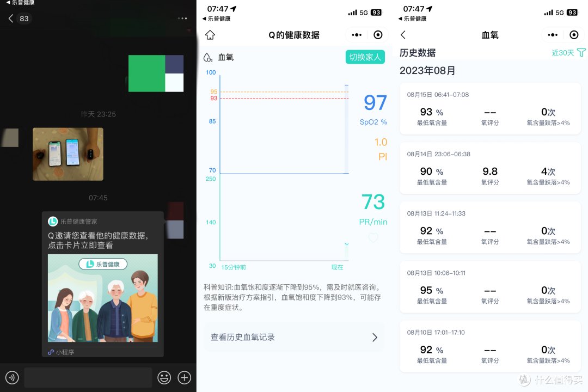Open the 08月15日 06:41–07:08 record card
588x392 pixels.
[490, 109]
